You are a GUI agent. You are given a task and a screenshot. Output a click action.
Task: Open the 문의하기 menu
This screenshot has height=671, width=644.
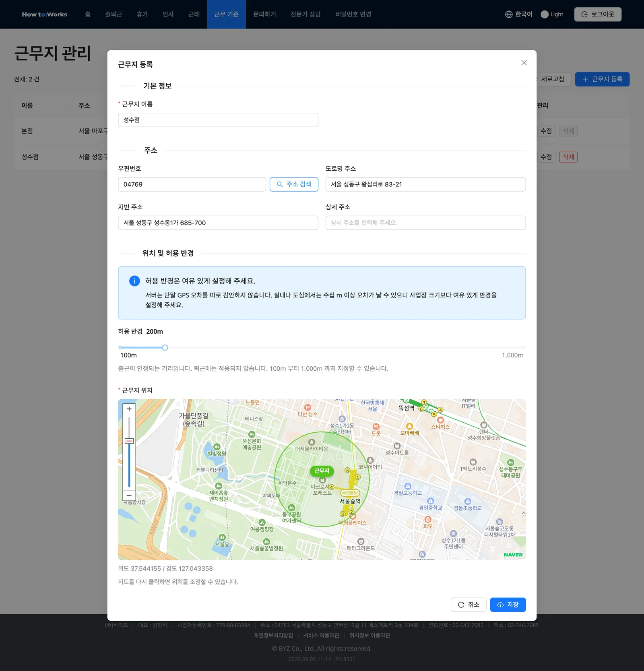coord(265,14)
